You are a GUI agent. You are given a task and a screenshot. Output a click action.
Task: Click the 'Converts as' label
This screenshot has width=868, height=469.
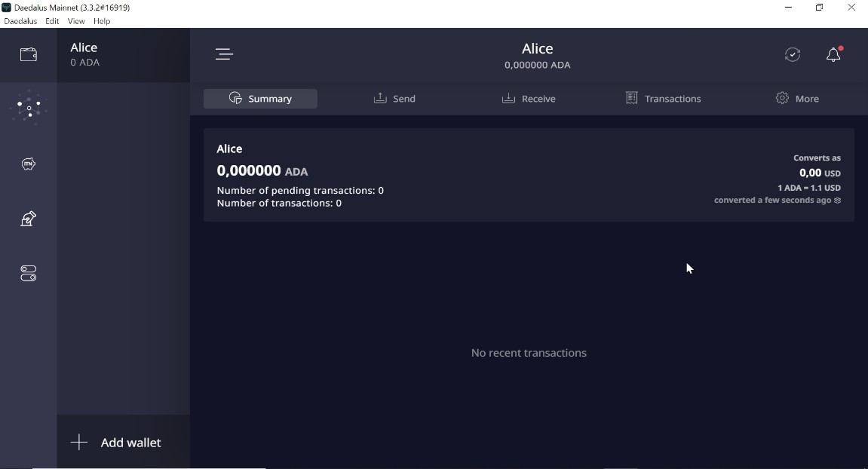pyautogui.click(x=817, y=158)
